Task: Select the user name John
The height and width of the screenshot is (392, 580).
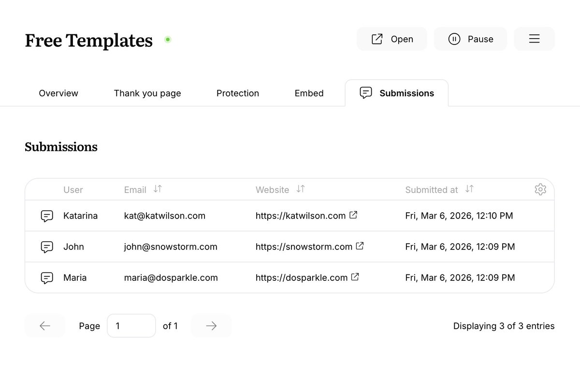Action: click(73, 247)
